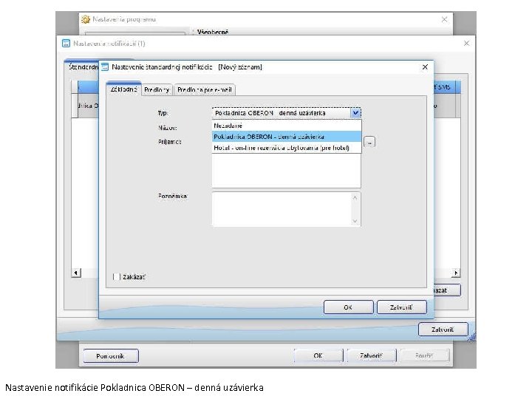Click the Nastavenia programu gear icon
Viewport: 532px width, 399px height.
pyautogui.click(x=86, y=20)
